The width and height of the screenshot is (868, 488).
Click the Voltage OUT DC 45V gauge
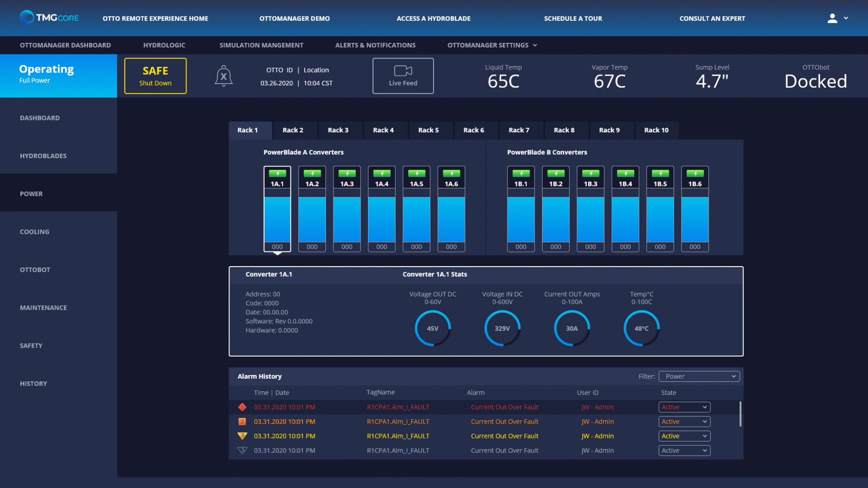click(433, 328)
